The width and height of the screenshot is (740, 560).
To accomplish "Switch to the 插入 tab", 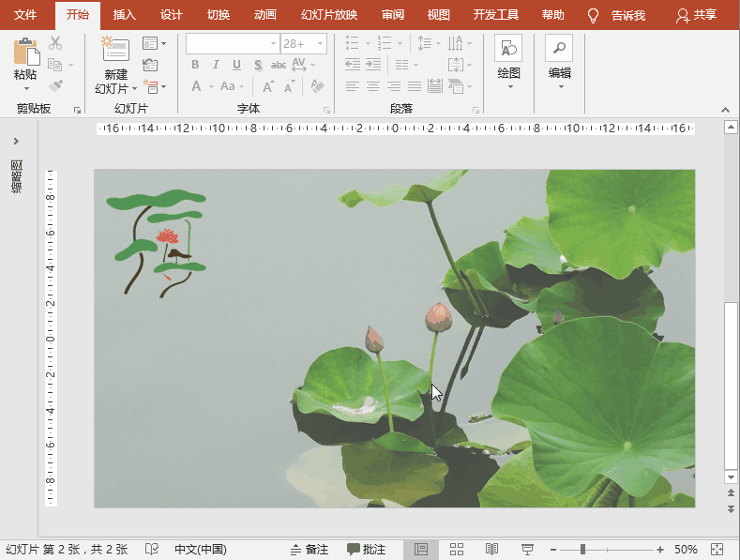I will [125, 15].
